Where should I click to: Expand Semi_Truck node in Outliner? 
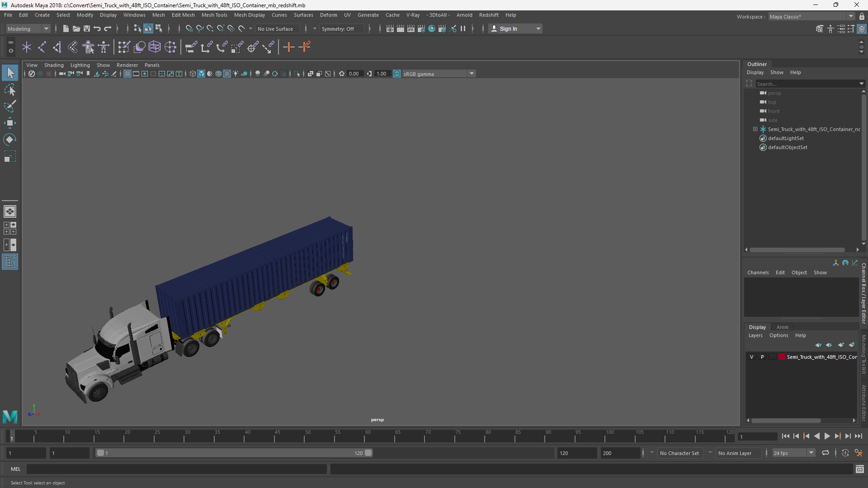pos(755,129)
